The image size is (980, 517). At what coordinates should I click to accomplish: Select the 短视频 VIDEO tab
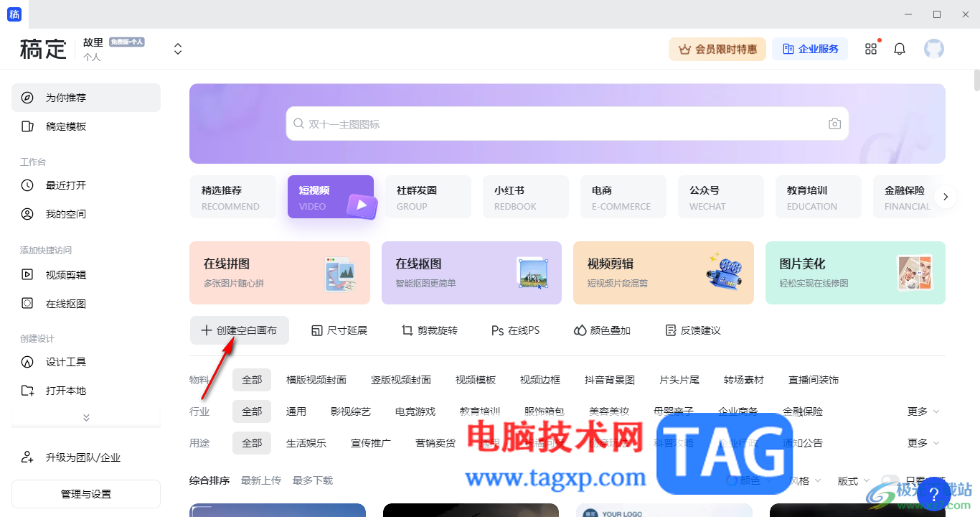(331, 197)
